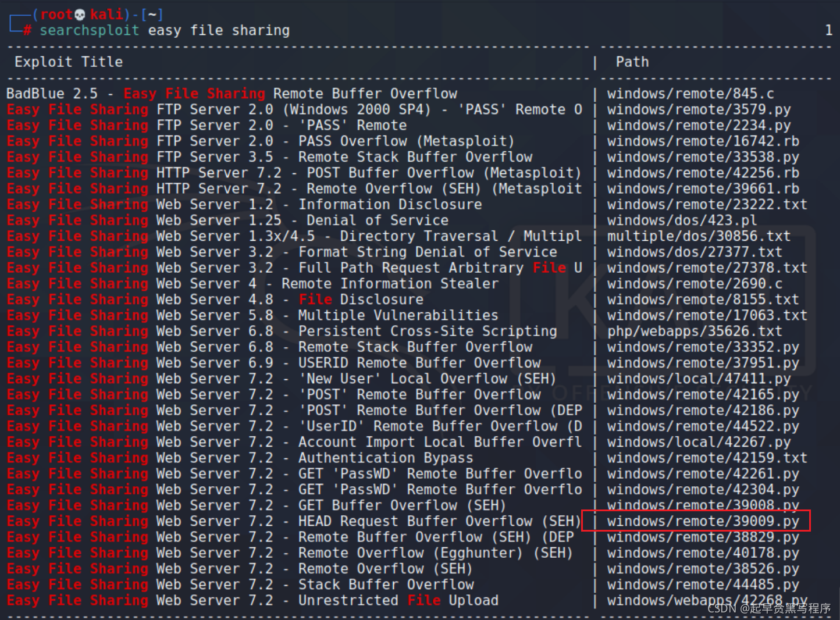Select Web Server 6.9 USERID Remote Buffer Overflow title
This screenshot has height=620, width=840.
(x=273, y=363)
